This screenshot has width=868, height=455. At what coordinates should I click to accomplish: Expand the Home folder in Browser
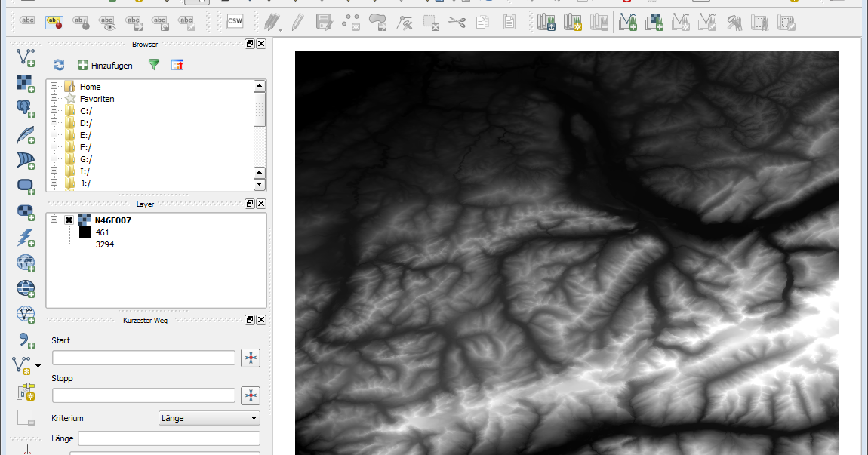[x=54, y=87]
